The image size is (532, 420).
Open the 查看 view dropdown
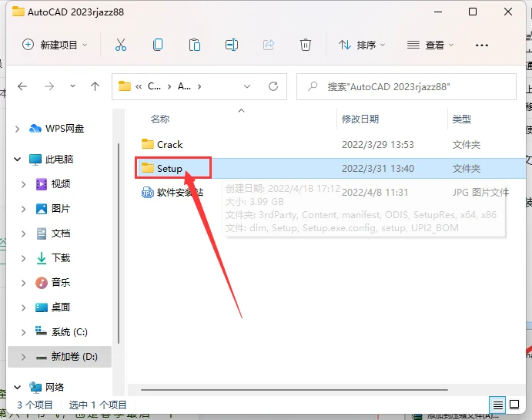430,45
